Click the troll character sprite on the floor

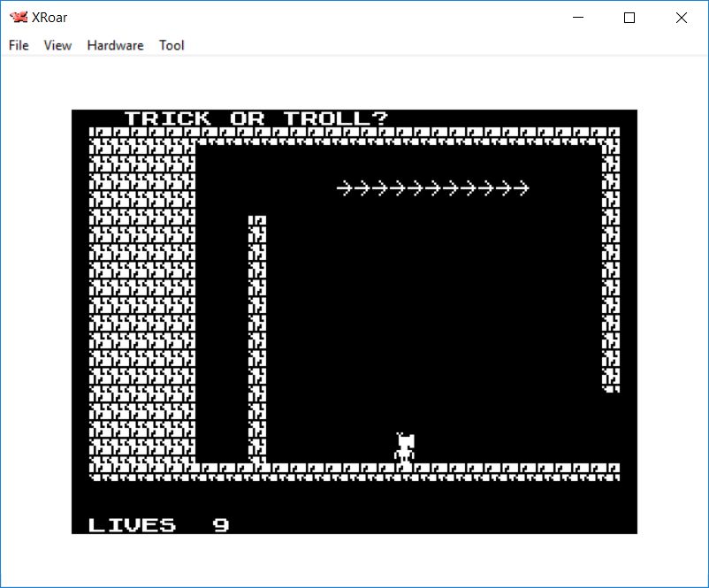pos(405,448)
